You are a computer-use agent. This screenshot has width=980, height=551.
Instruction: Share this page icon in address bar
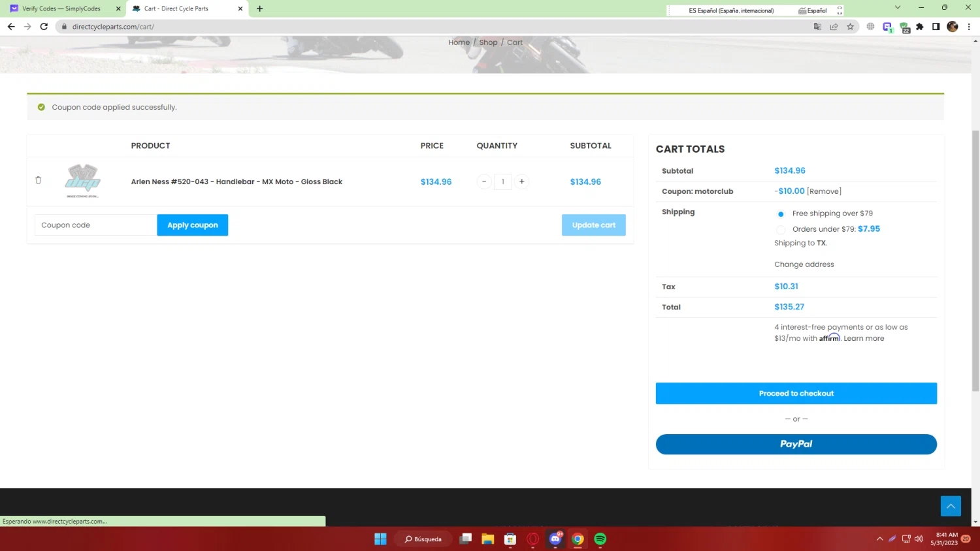(x=834, y=27)
